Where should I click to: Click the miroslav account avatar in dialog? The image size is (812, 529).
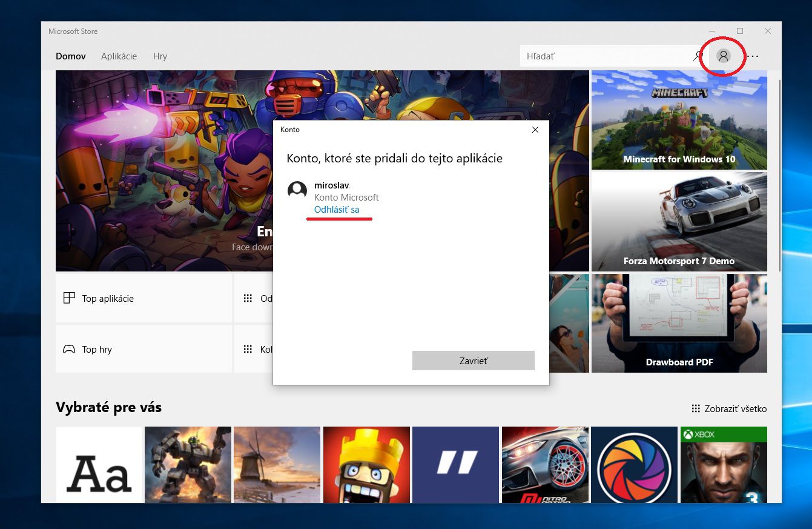297,190
